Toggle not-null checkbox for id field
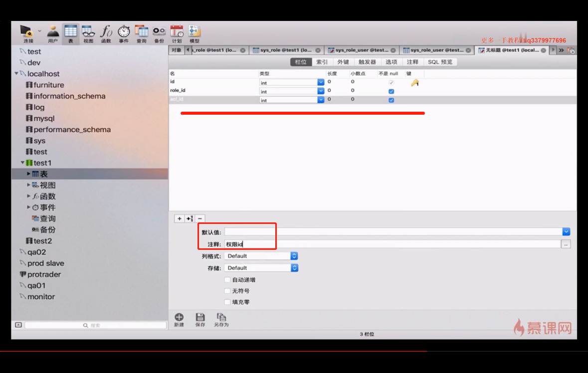 pos(391,82)
